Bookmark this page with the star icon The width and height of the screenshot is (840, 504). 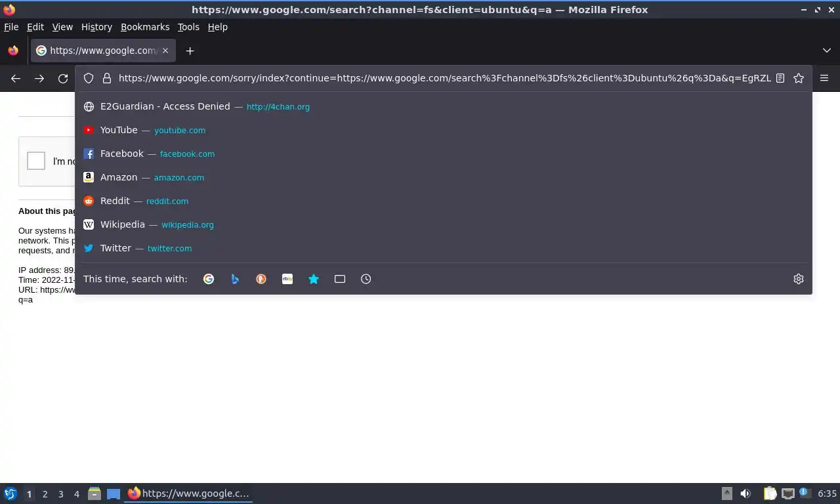click(x=799, y=78)
